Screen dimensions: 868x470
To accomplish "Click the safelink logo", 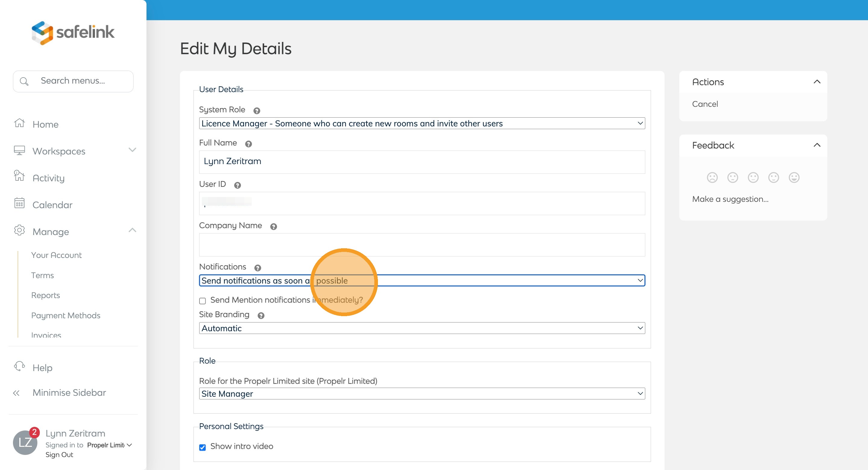I will (x=73, y=32).
